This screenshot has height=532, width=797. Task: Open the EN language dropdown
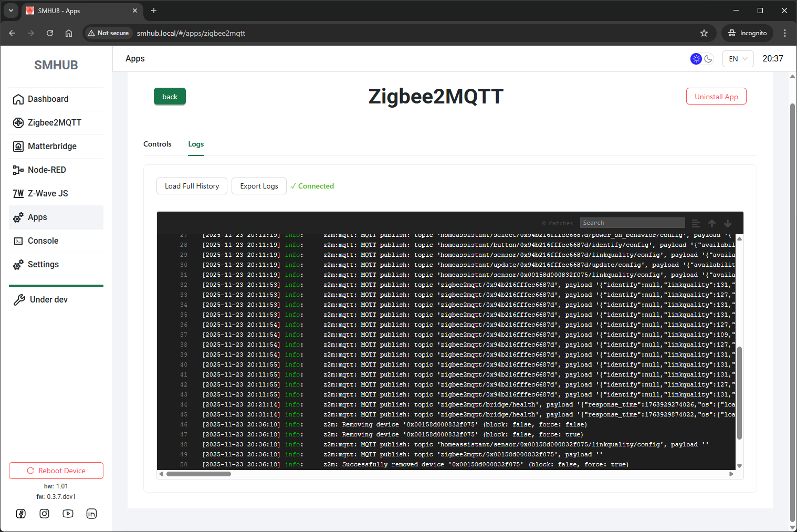tap(738, 59)
